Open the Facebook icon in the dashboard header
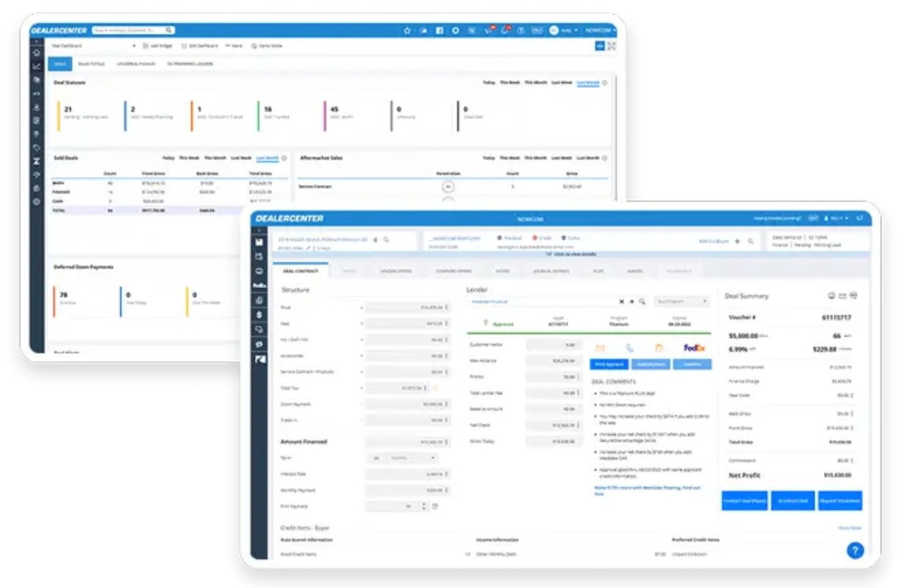This screenshot has width=905, height=588. (439, 30)
